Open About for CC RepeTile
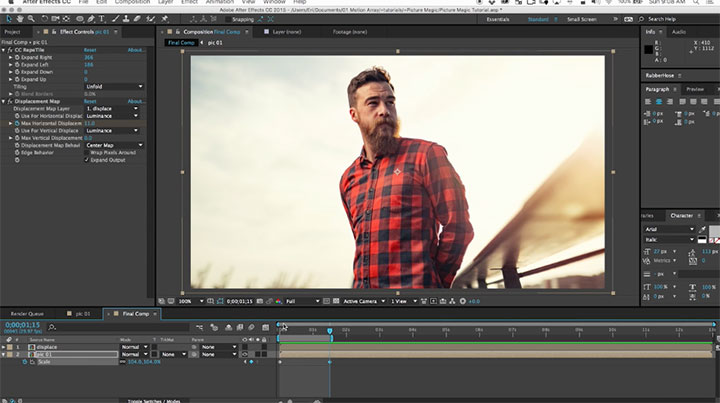Image resolution: width=720 pixels, height=403 pixels. click(x=136, y=50)
